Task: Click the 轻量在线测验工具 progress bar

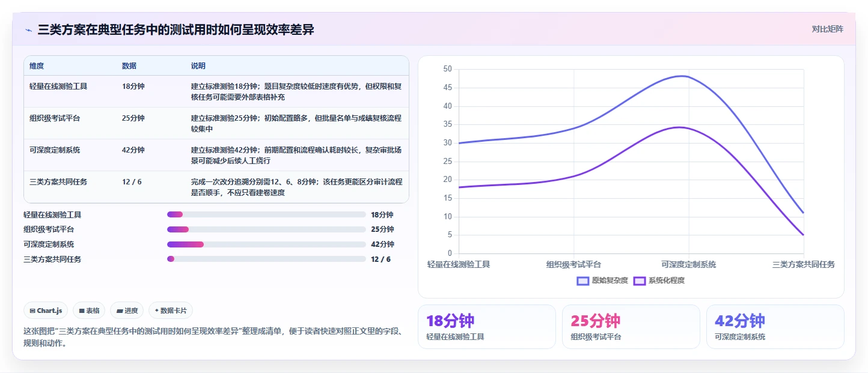Action: [x=266, y=214]
